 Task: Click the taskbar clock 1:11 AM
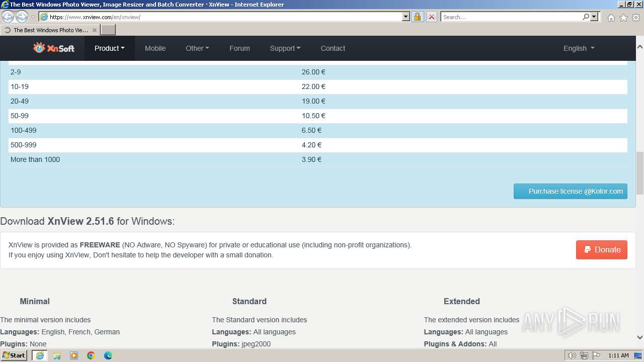click(618, 355)
